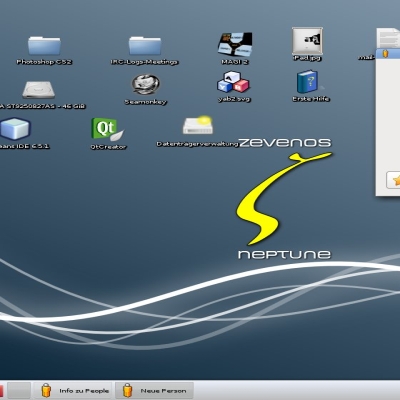This screenshot has width=400, height=400.
Task: Click the side window's title bar icon
Action: coord(386,53)
